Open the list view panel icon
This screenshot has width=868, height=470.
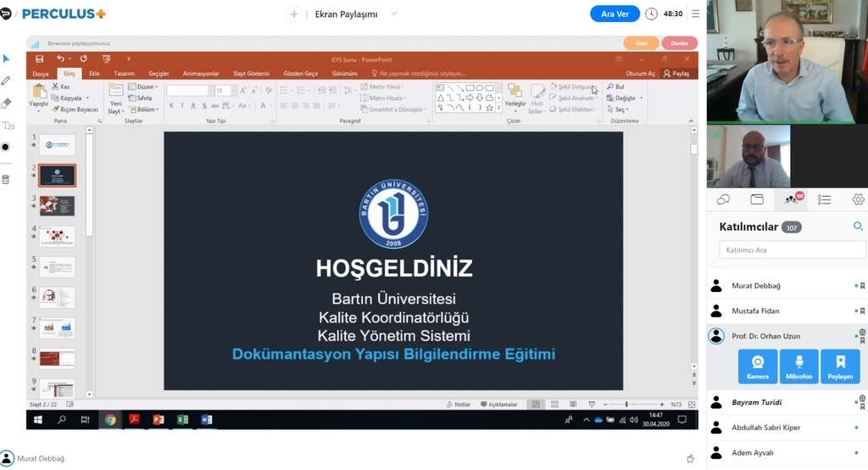pos(824,199)
